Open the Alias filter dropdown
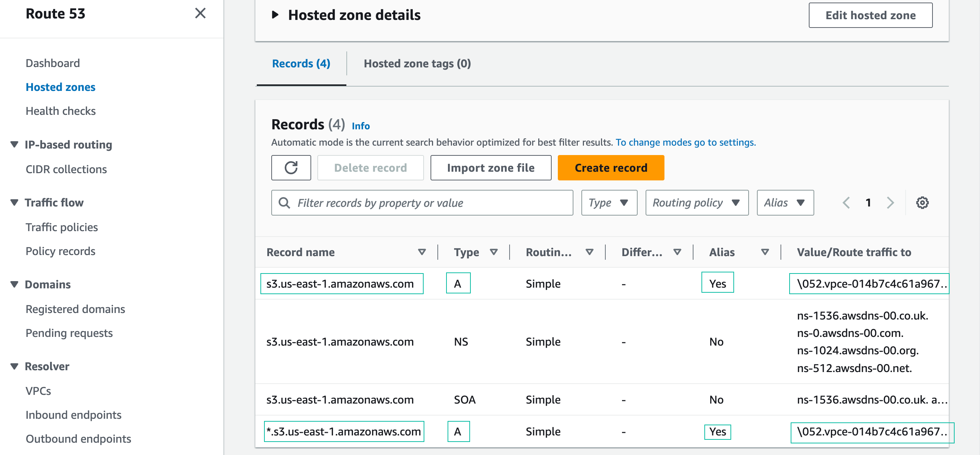Viewport: 980px width, 455px height. [785, 203]
